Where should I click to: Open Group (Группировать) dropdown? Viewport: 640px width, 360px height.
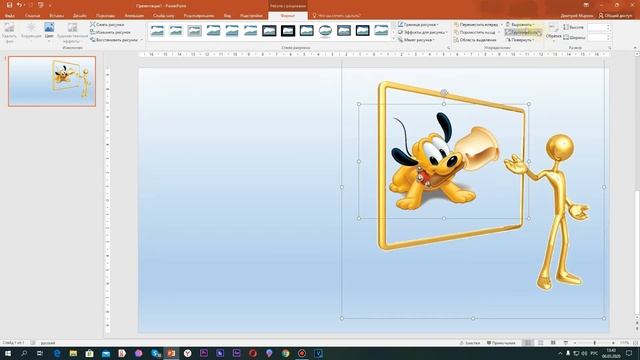point(522,32)
